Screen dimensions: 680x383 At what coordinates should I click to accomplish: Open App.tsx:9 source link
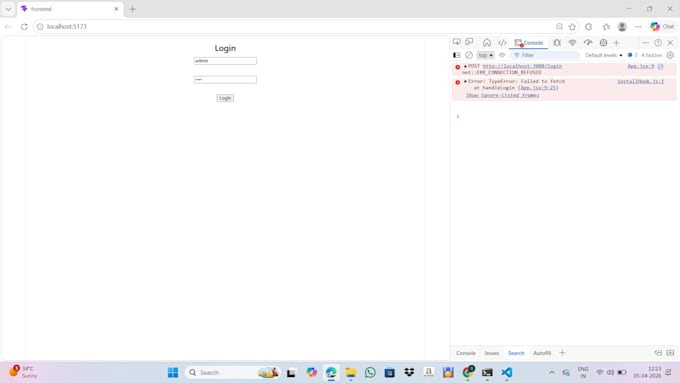pyautogui.click(x=641, y=66)
